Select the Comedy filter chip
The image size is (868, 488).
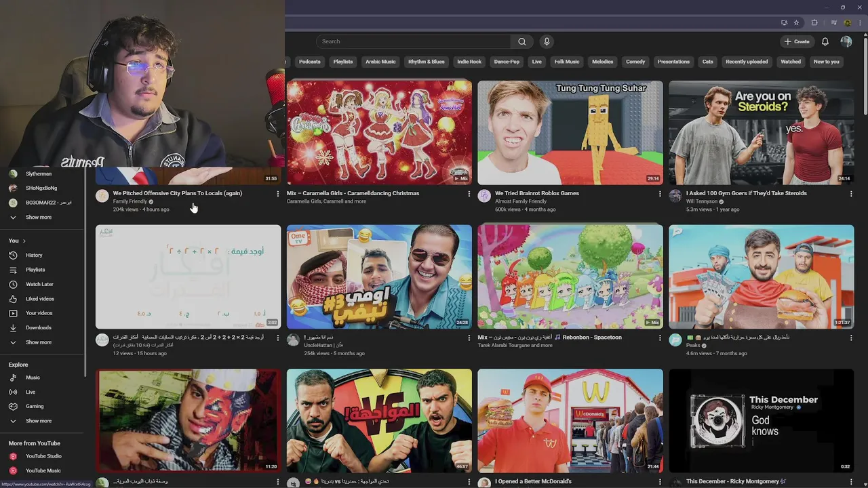[635, 62]
